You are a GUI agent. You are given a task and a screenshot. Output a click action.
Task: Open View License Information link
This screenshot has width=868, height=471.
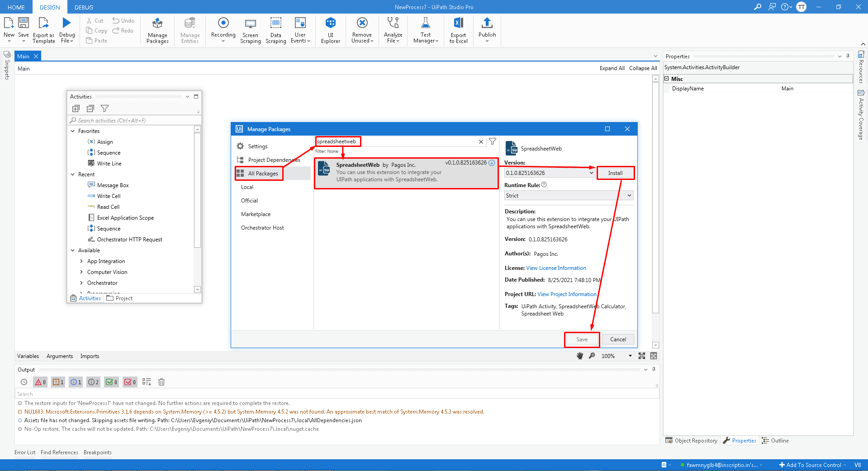tap(556, 268)
